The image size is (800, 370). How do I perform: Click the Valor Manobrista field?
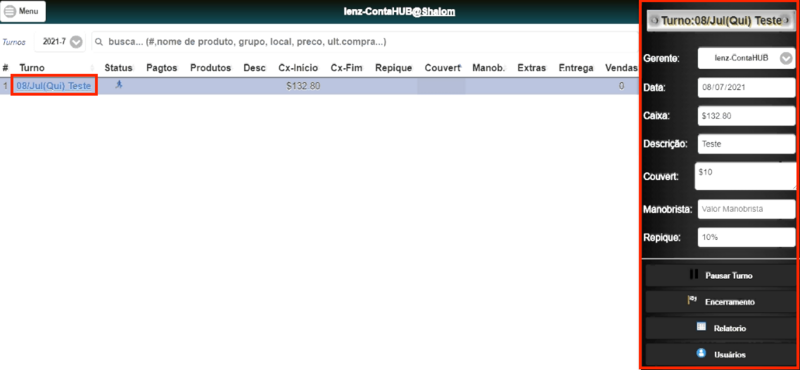(746, 209)
